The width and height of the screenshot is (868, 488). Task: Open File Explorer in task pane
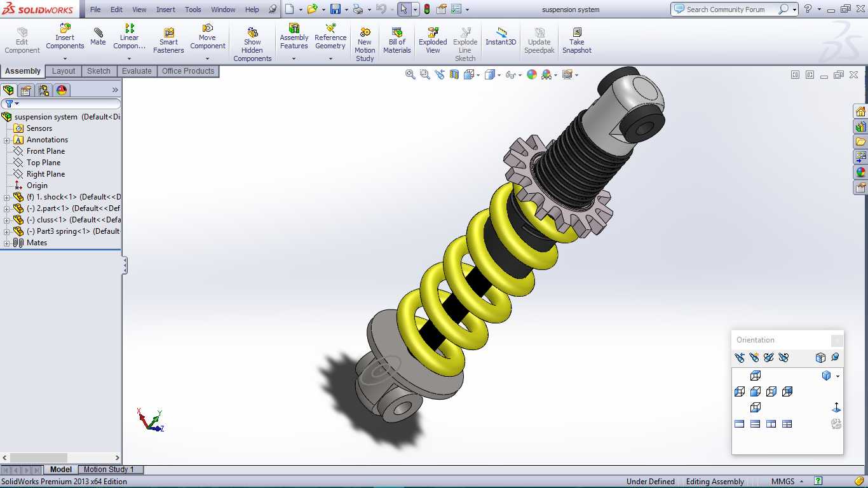click(x=860, y=141)
